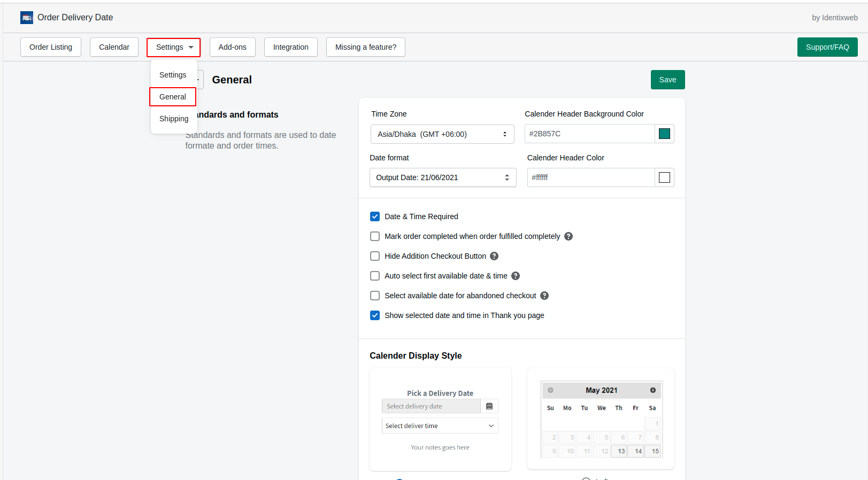The height and width of the screenshot is (480, 868).
Task: Click help icon beside Auto select first available
Action: coord(516,276)
